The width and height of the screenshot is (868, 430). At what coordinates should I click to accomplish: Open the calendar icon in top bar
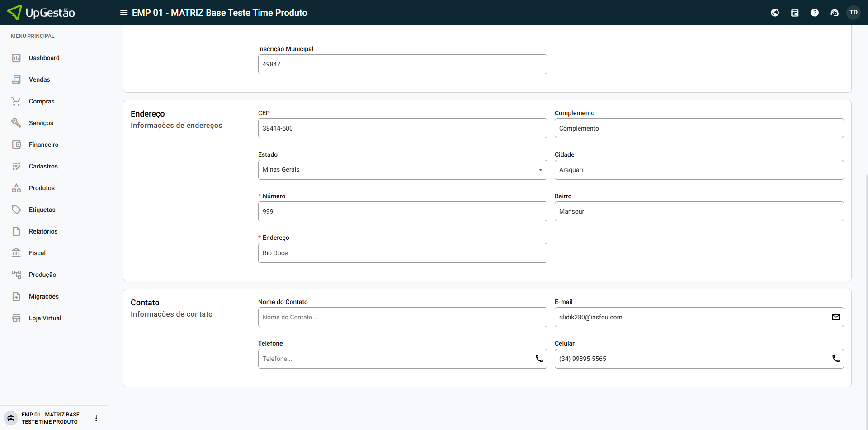(795, 13)
